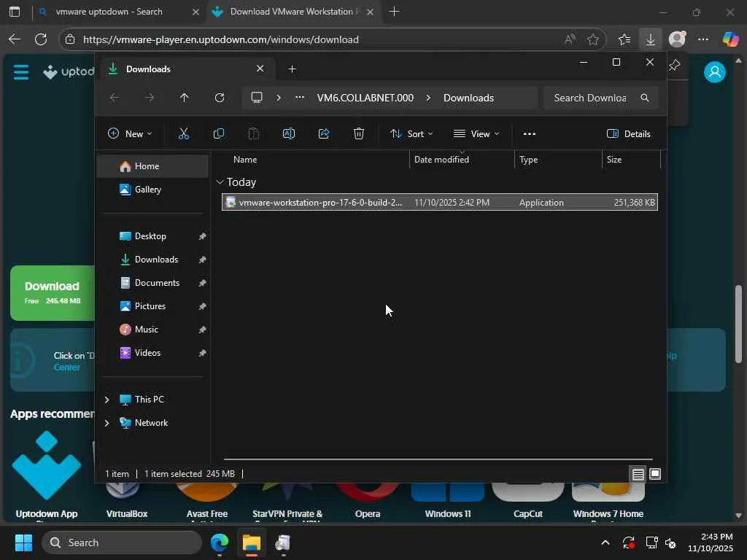Screen dimensions: 747x560
Task: Open the Windows Start button
Action: pos(23,542)
